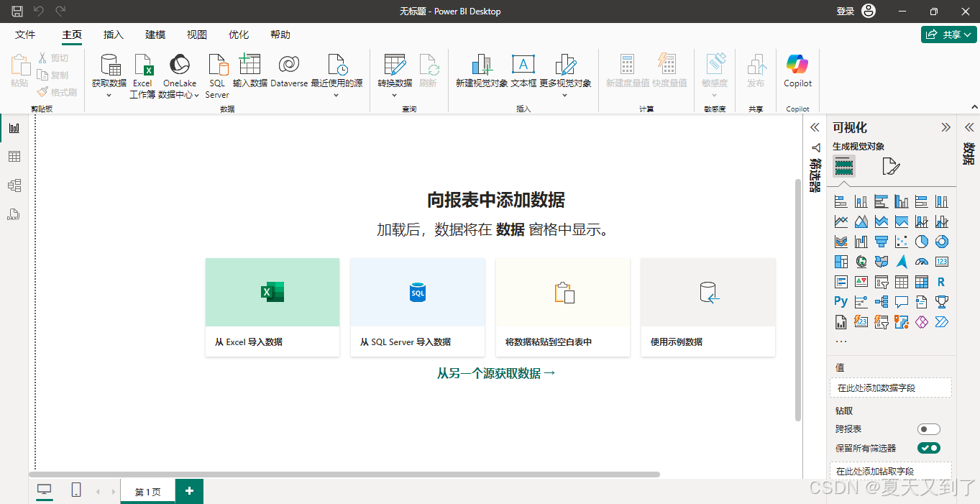Select the card (123) visual

point(942,262)
